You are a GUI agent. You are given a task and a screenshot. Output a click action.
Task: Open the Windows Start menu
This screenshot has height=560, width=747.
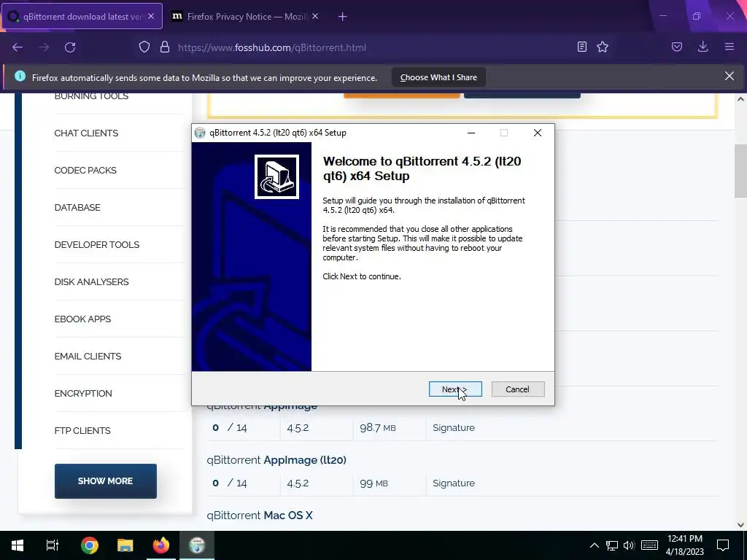18,545
